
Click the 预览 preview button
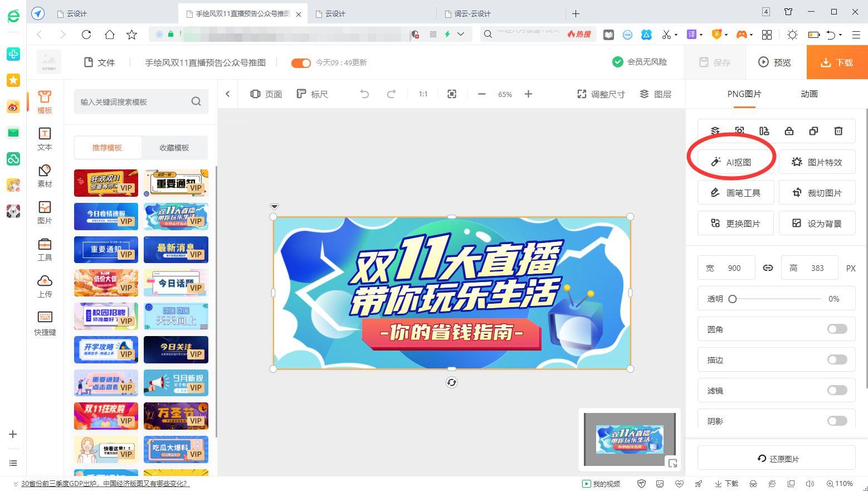pyautogui.click(x=775, y=62)
